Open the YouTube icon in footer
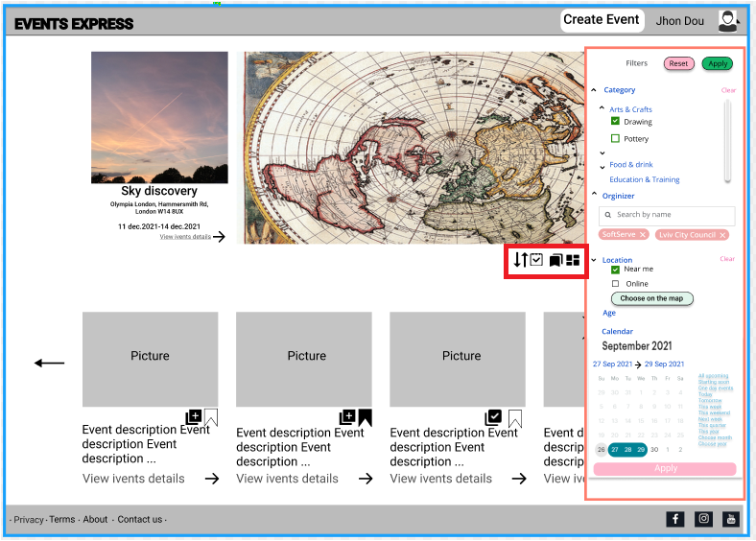Screen dimensions: 756x541 coord(731,519)
